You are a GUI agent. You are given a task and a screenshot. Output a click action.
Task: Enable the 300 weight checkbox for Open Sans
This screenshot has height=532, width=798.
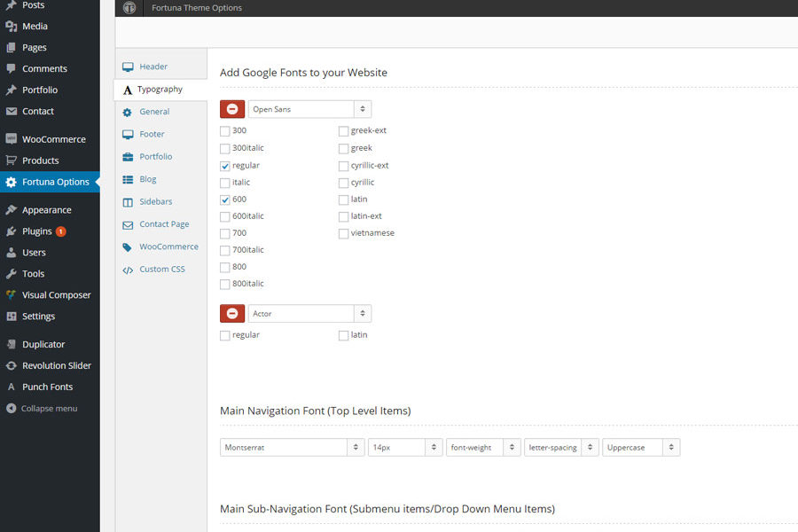coord(225,131)
